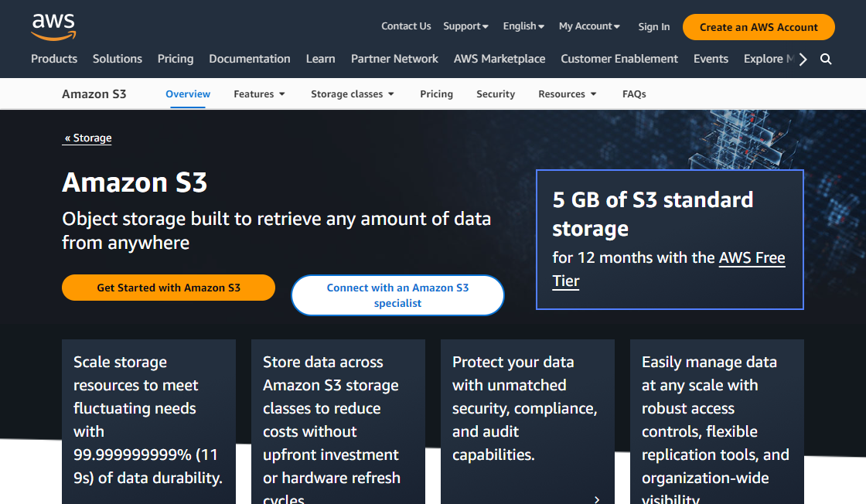
Task: Switch to the Overview tab
Action: [x=188, y=94]
